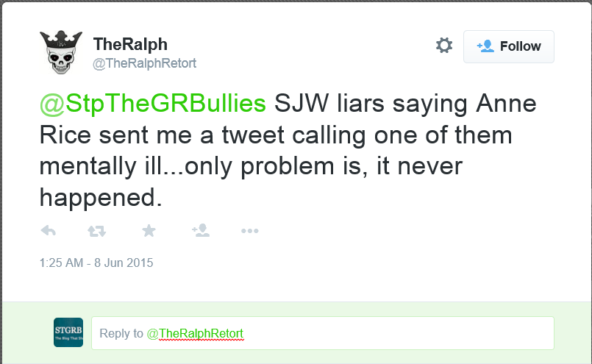Click the word "happened." ending the tweet

pyautogui.click(x=99, y=196)
